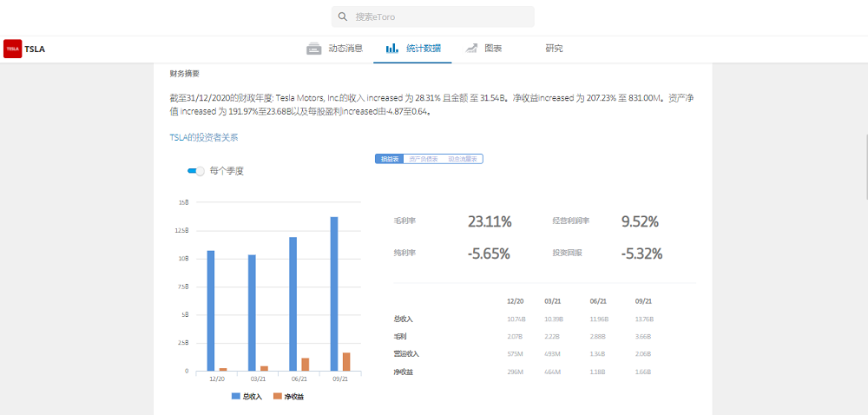The width and height of the screenshot is (868, 415).
Task: Click the 2.06B operating income cell
Action: [643, 353]
